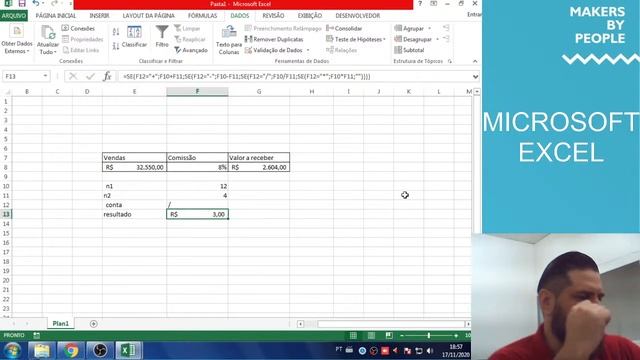
Task: Click the Avançado filter option
Action: tap(191, 50)
